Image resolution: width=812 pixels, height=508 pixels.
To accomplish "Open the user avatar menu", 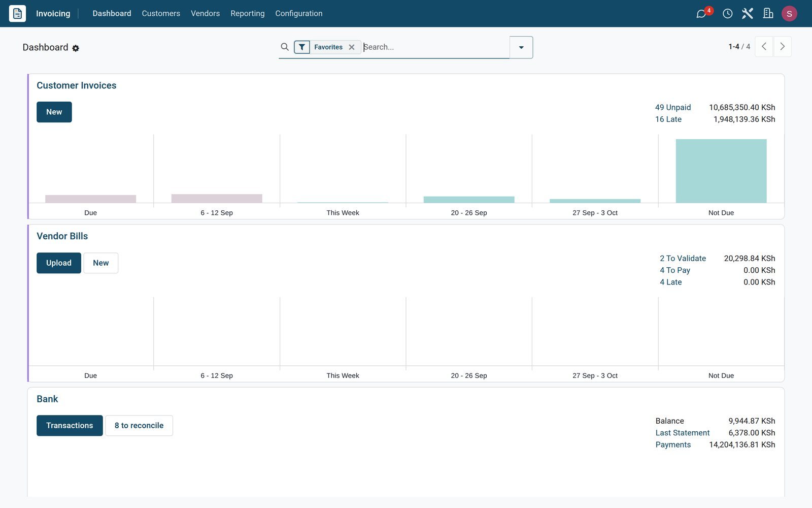I will click(x=789, y=14).
